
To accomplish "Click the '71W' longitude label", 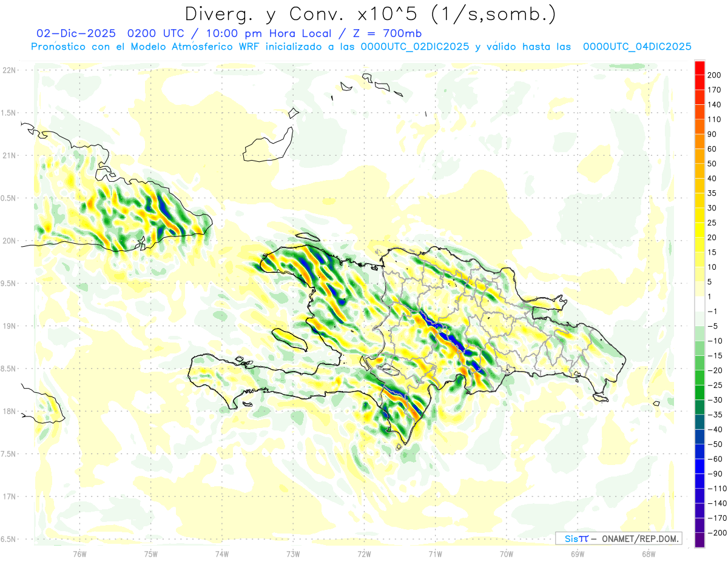I will point(435,554).
